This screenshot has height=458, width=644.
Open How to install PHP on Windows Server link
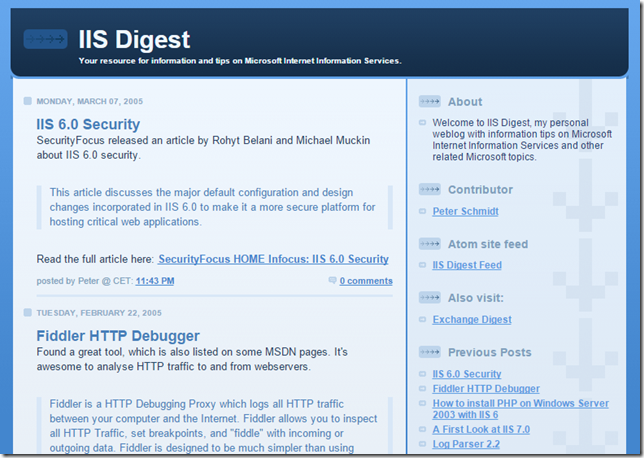(x=520, y=409)
